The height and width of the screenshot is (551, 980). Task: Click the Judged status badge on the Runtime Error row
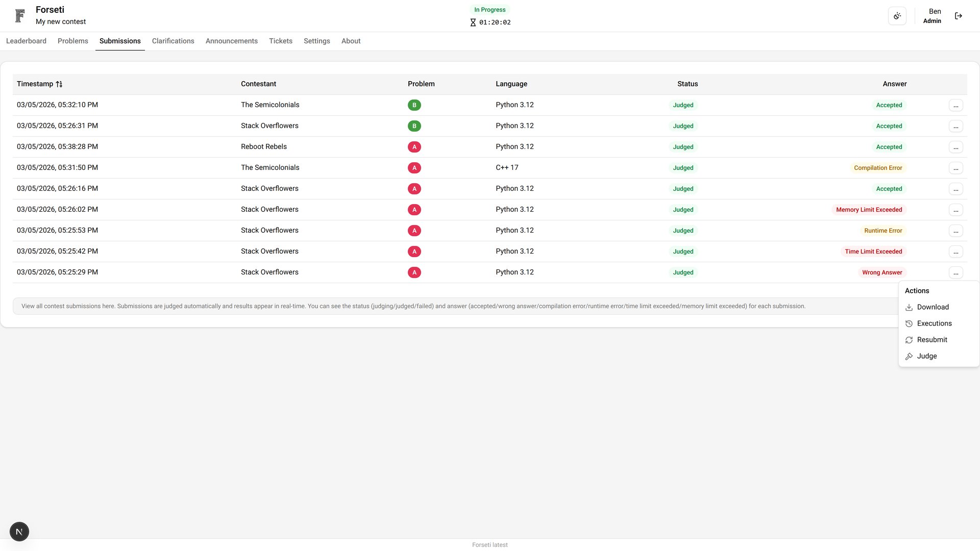683,230
